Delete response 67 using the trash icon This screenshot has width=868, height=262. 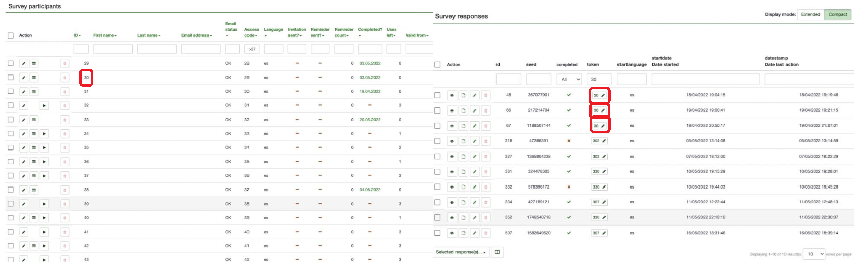pyautogui.click(x=485, y=126)
